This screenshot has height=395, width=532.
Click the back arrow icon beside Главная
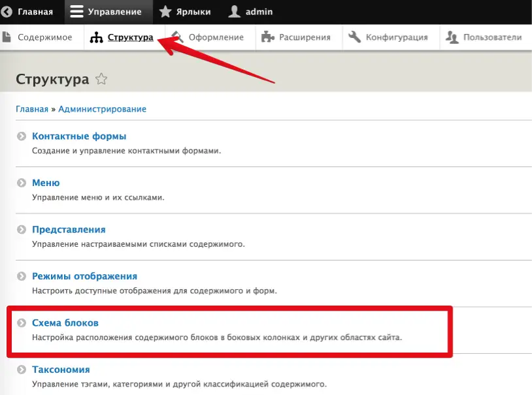tap(8, 12)
